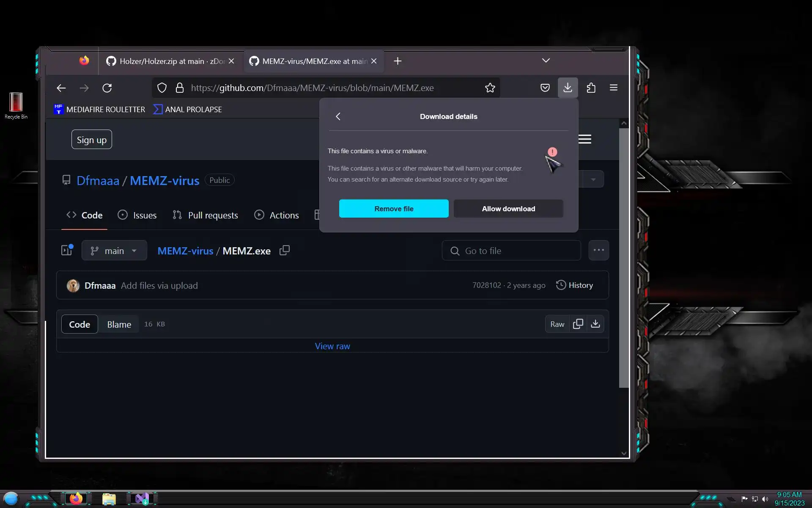Open the Issues repository tab

click(x=137, y=215)
